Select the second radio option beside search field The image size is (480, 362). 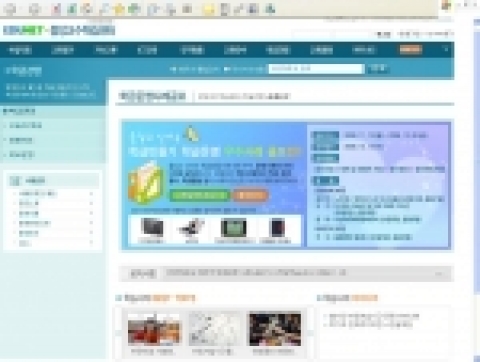(227, 69)
